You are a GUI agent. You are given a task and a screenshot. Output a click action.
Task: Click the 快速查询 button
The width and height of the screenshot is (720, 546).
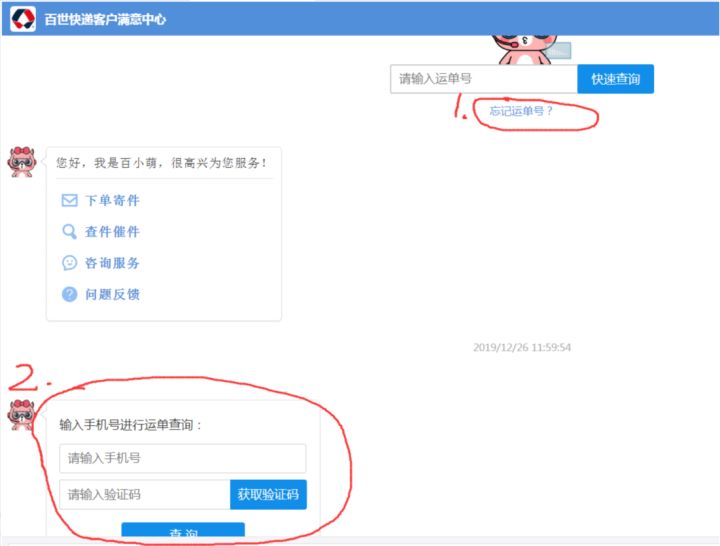(x=615, y=79)
